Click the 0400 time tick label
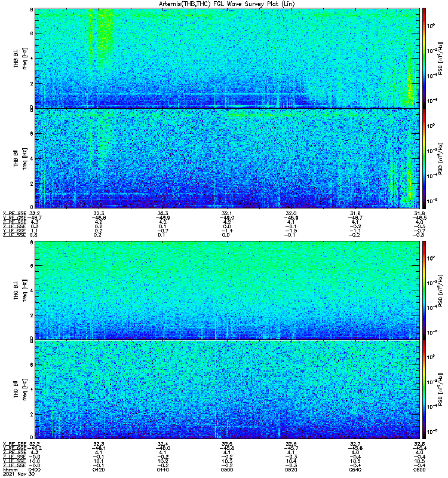This screenshot has height=478, width=448. pyautogui.click(x=35, y=470)
